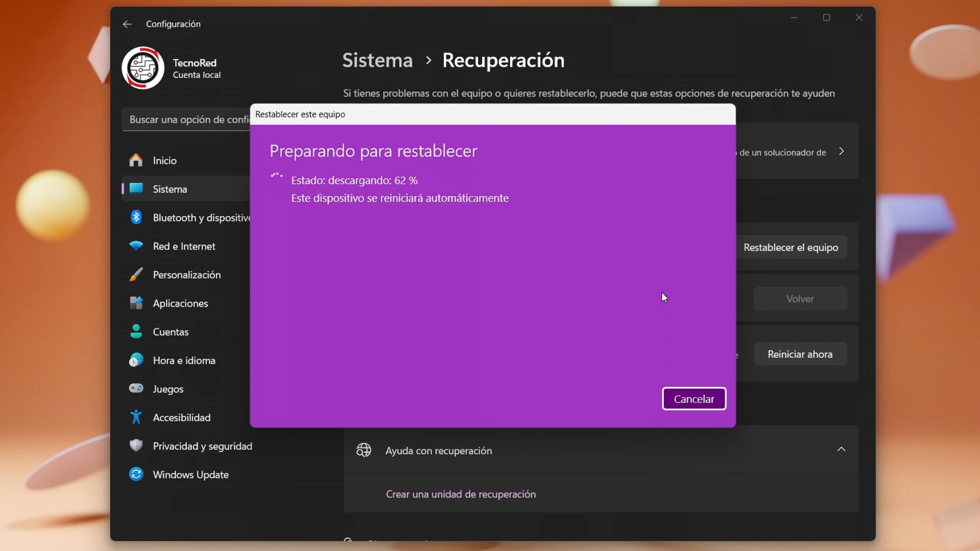Expand the solucionador de problemas option
This screenshot has width=980, height=551.
click(841, 151)
